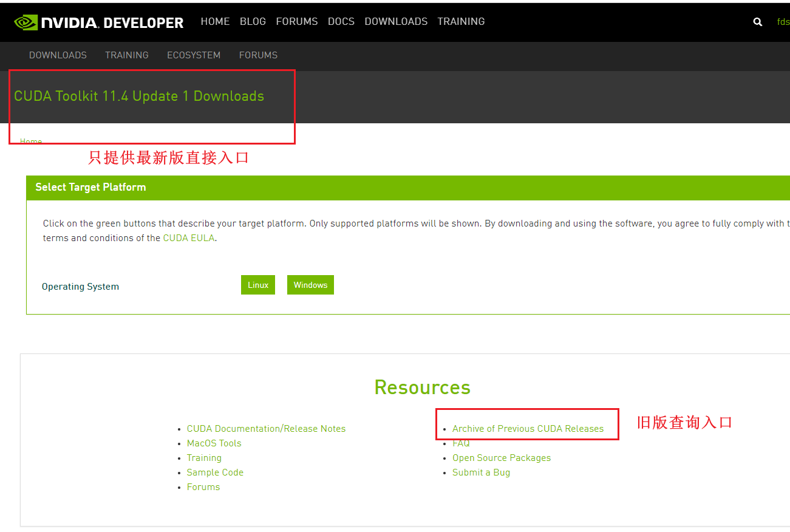The height and width of the screenshot is (532, 790).
Task: Open Archive of Previous CUDA Releases
Action: pos(528,429)
